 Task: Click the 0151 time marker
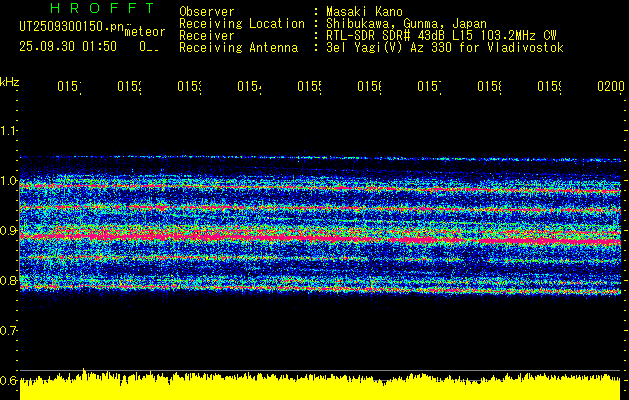(69, 86)
